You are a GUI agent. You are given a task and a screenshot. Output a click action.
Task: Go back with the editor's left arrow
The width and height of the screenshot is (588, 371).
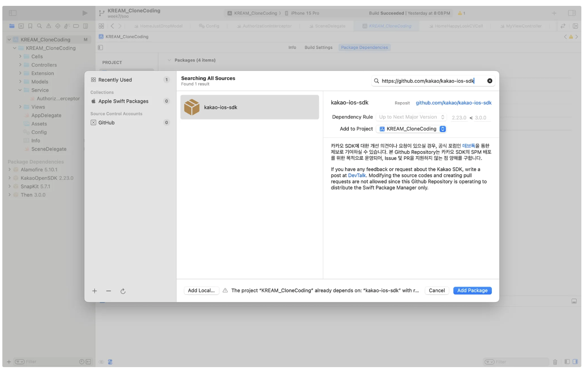pyautogui.click(x=112, y=26)
